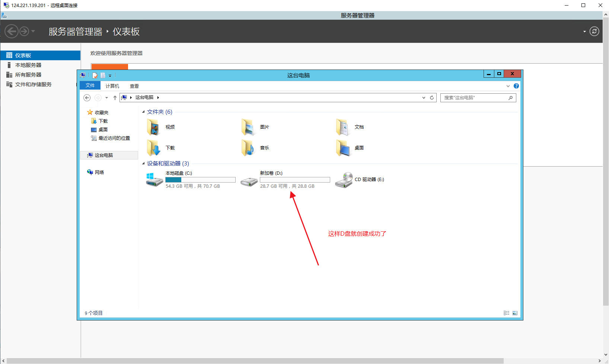Open the 计算机 ribbon tab

click(112, 86)
